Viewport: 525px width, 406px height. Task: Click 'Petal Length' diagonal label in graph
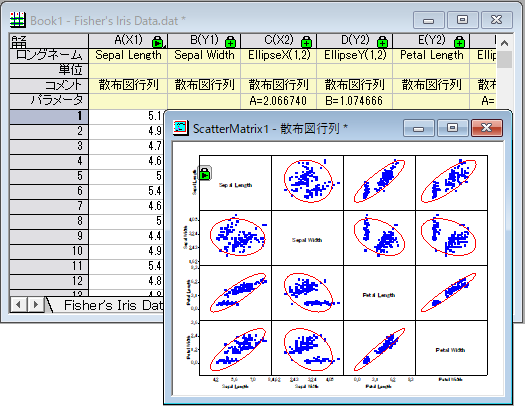(379, 295)
